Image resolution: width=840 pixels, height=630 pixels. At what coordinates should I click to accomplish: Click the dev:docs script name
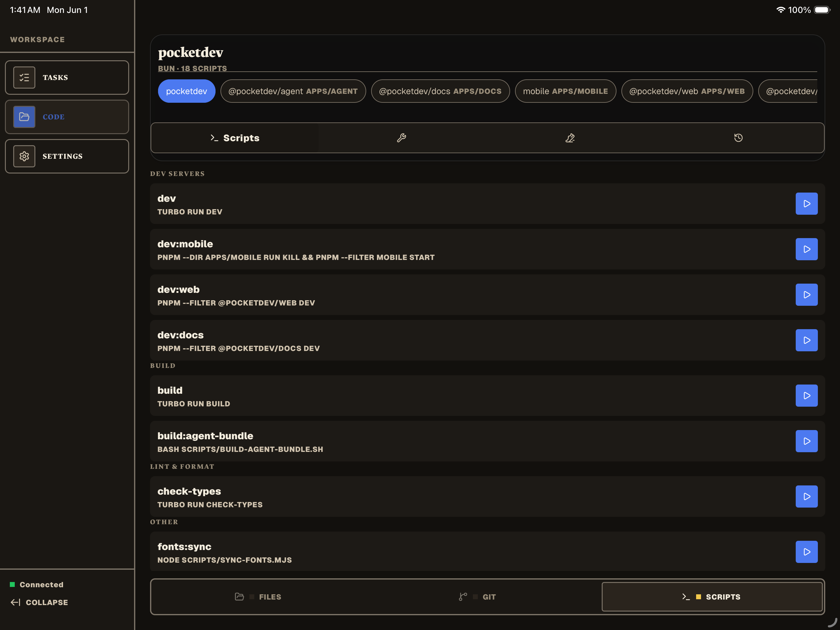click(x=181, y=335)
